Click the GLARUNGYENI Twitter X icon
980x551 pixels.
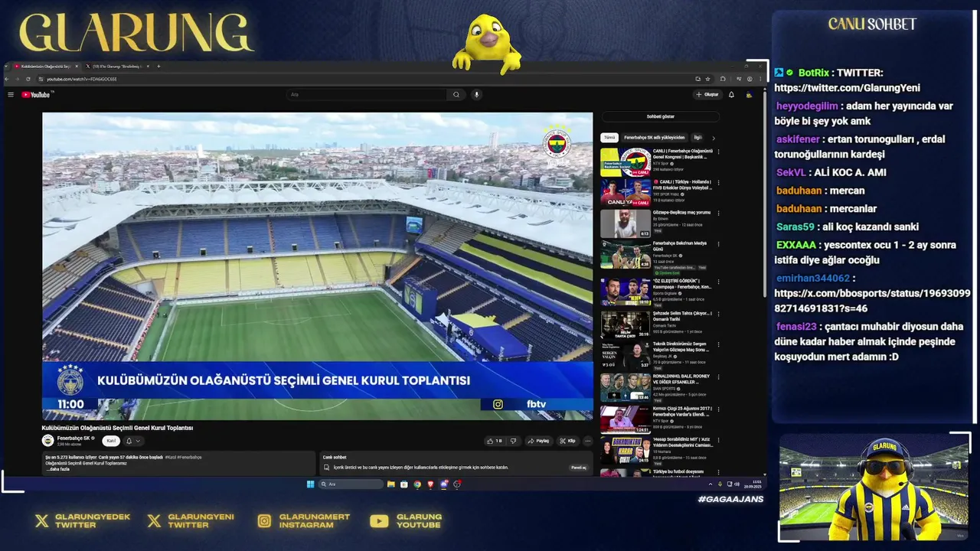click(154, 521)
